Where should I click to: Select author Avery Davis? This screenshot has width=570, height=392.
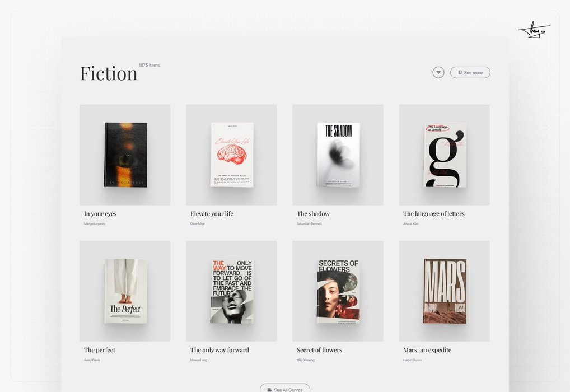tap(92, 360)
